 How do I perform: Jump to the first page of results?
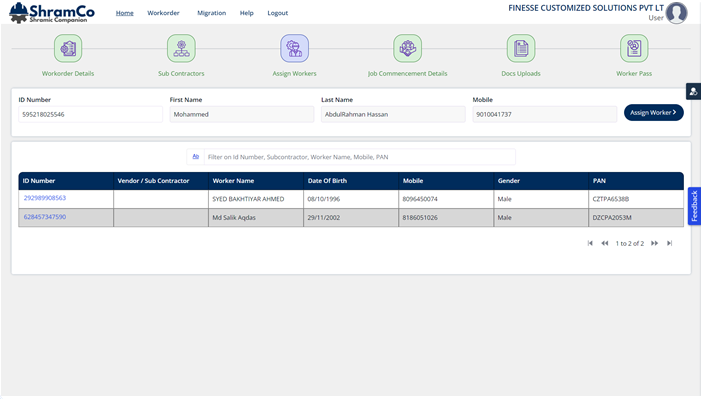coord(590,243)
